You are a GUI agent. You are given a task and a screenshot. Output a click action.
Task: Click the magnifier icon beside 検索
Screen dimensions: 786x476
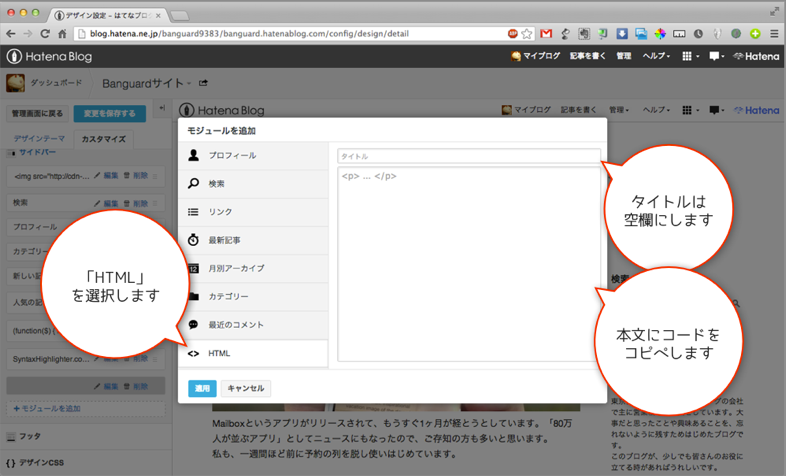(x=193, y=183)
